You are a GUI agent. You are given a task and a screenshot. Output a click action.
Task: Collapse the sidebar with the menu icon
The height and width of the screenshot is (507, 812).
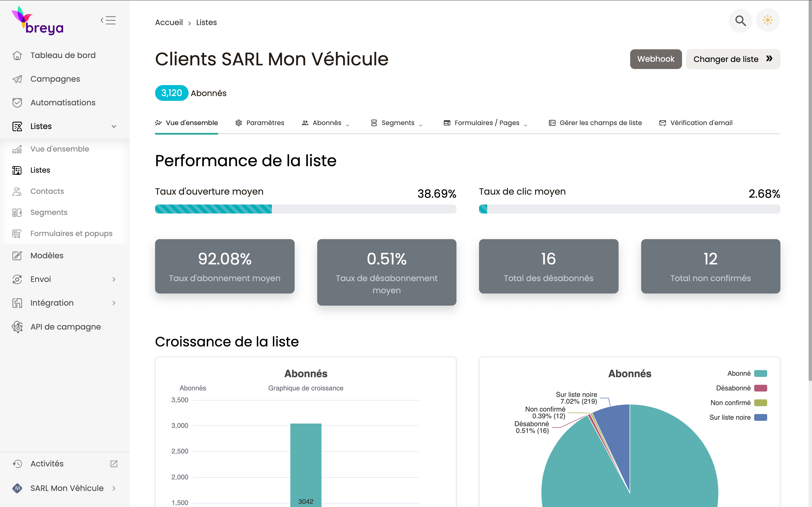[x=108, y=21]
